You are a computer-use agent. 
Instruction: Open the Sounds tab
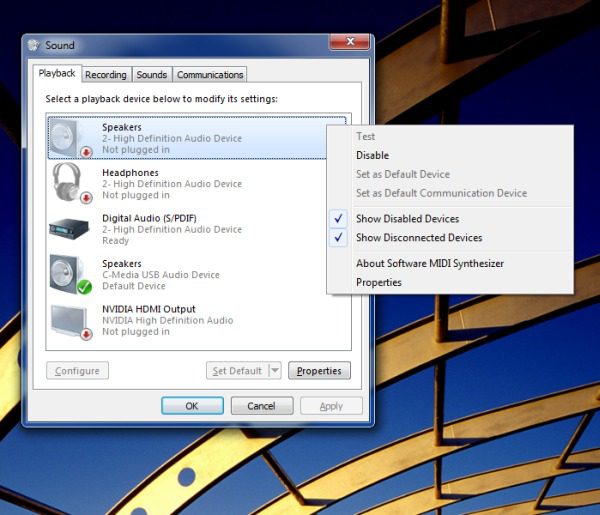click(x=152, y=75)
